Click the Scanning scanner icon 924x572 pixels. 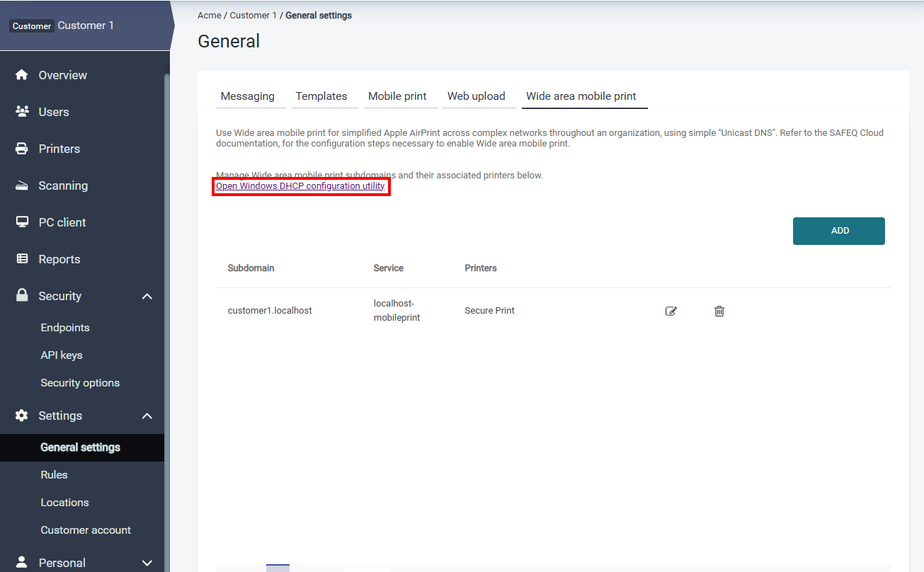[x=22, y=185]
